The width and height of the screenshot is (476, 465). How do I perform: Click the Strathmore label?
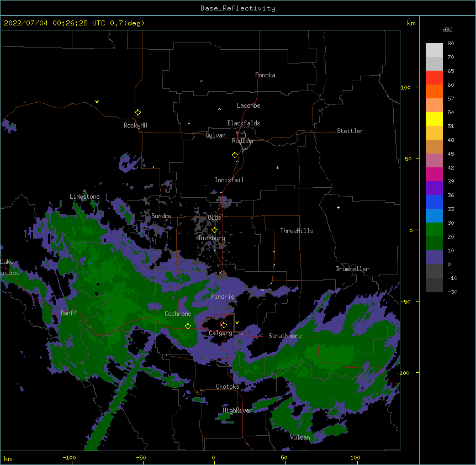click(285, 336)
